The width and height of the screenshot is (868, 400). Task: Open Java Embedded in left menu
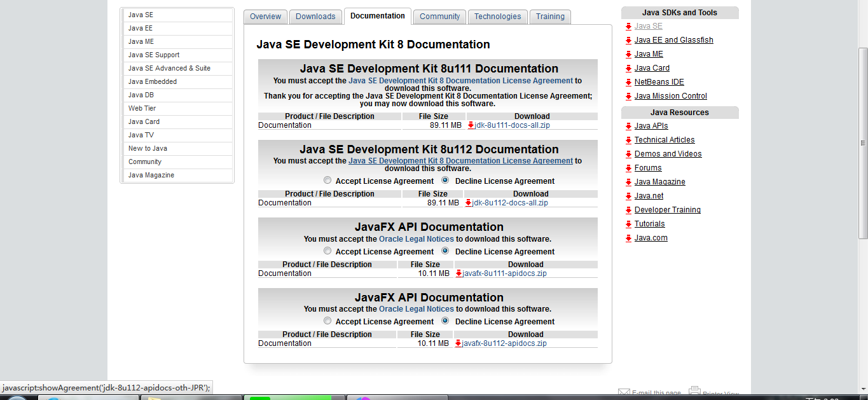(177, 81)
